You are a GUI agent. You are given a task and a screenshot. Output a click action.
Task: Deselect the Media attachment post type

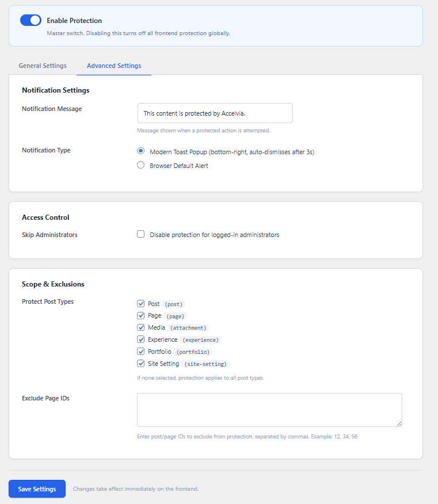(140, 327)
